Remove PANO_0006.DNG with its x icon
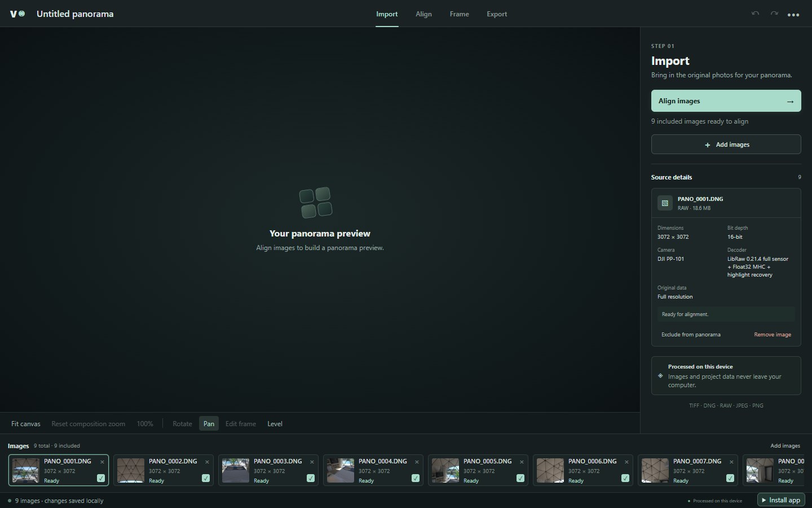Viewport: 812px width, 508px height. tap(626, 462)
